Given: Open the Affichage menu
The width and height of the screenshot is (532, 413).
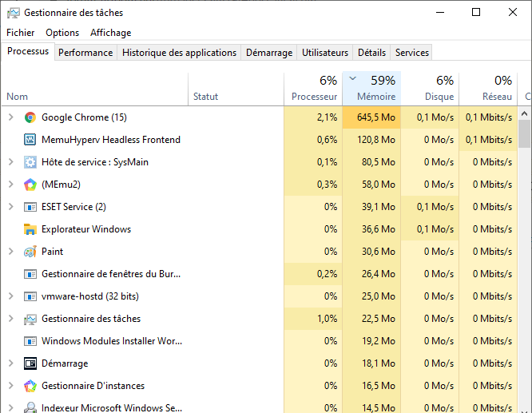Looking at the screenshot, I should [x=110, y=33].
